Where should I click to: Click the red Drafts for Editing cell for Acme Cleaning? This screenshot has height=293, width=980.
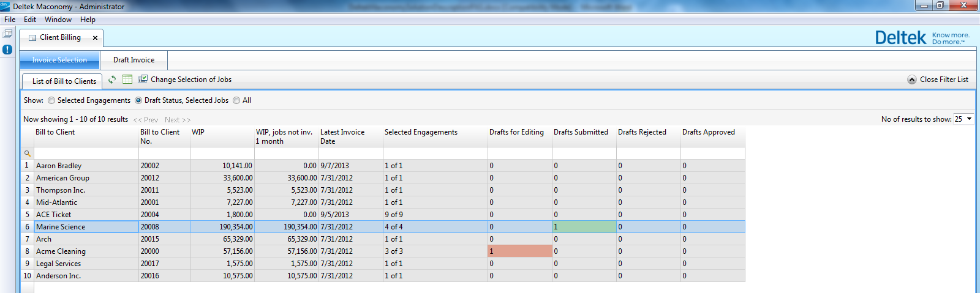[x=520, y=251]
